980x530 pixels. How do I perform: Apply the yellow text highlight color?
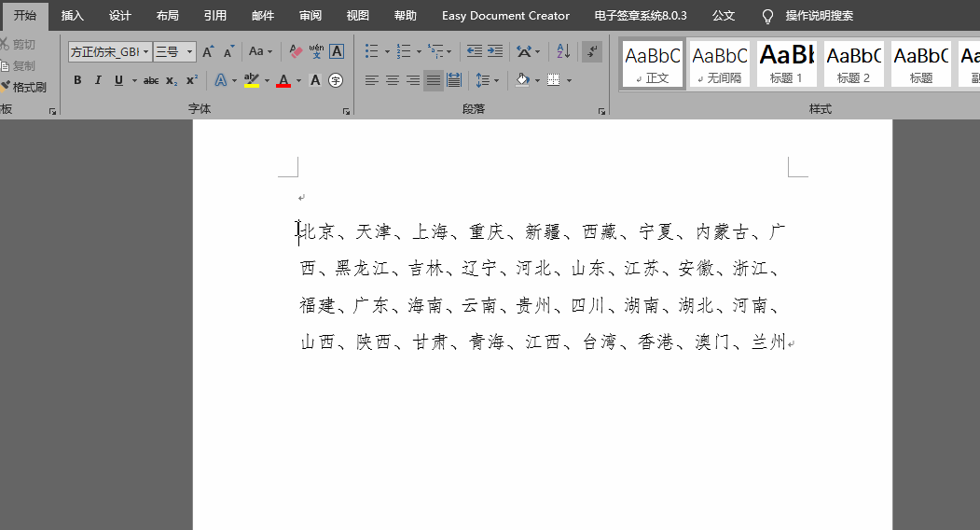(251, 80)
